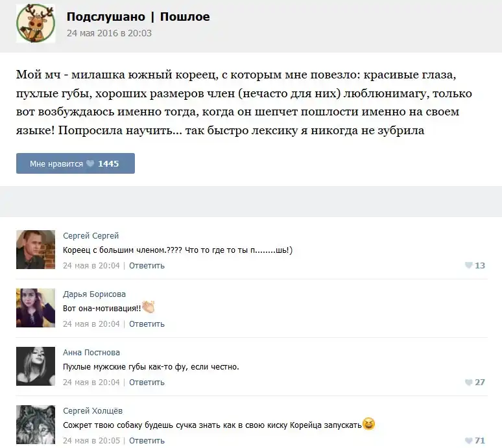Click the Мне нравится button with 1445 likes
502x448 pixels.
[75, 163]
